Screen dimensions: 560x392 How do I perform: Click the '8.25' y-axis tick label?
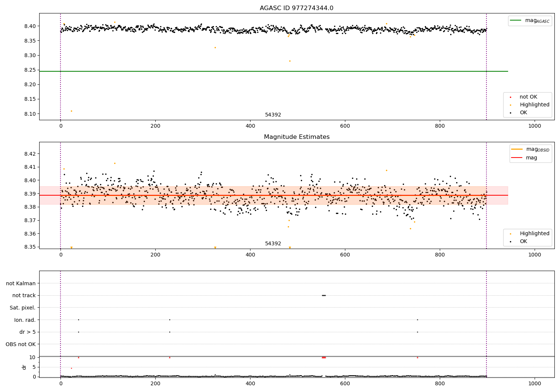[x=30, y=70]
